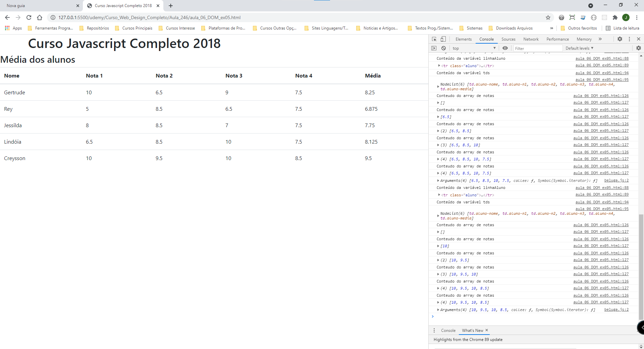Expand the [10] array entry
Viewport: 644px width, 349px height.
point(438,246)
